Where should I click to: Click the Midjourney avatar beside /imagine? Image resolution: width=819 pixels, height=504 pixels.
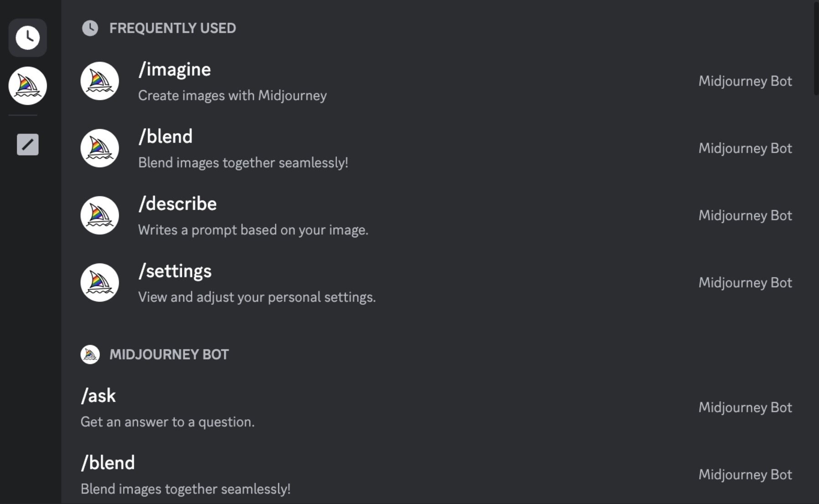99,81
